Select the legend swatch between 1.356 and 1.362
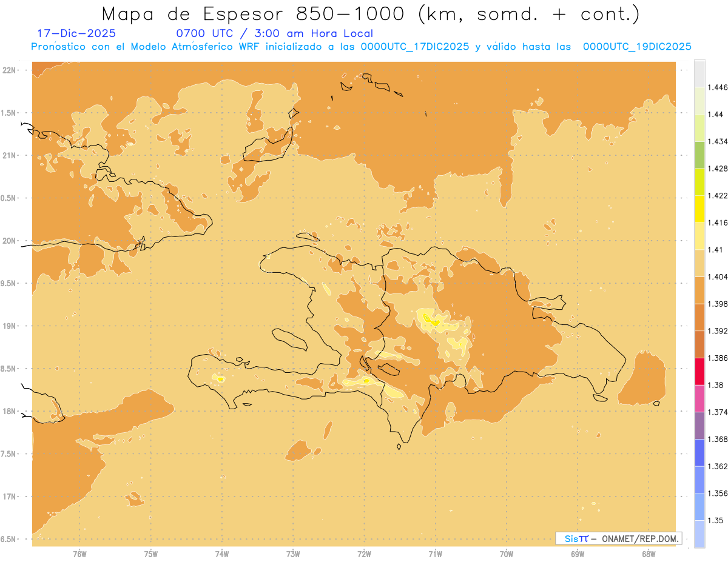 point(699,479)
